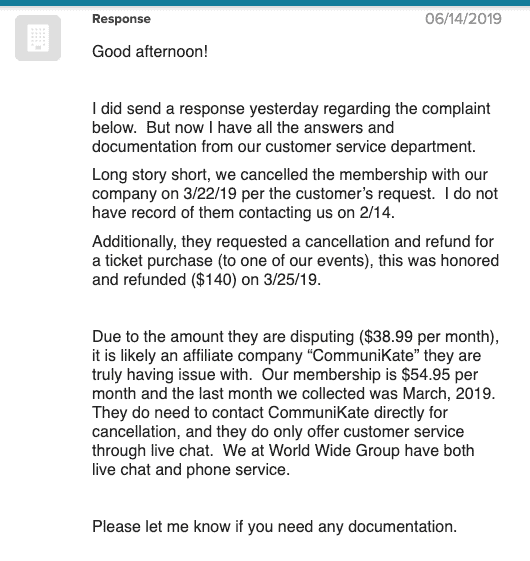Click the phrase 'live chat and phone service'
The image size is (530, 561).
[x=189, y=469]
